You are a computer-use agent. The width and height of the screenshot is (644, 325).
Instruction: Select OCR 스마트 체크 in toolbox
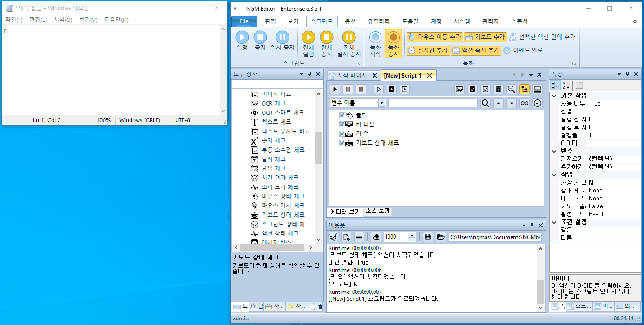(277, 113)
